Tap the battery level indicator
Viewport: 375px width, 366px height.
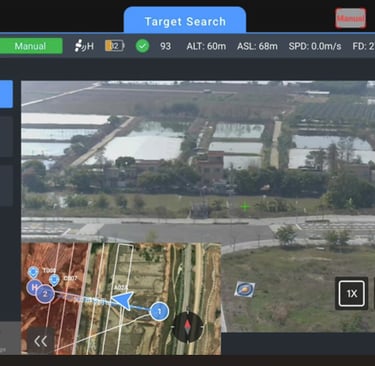click(115, 46)
